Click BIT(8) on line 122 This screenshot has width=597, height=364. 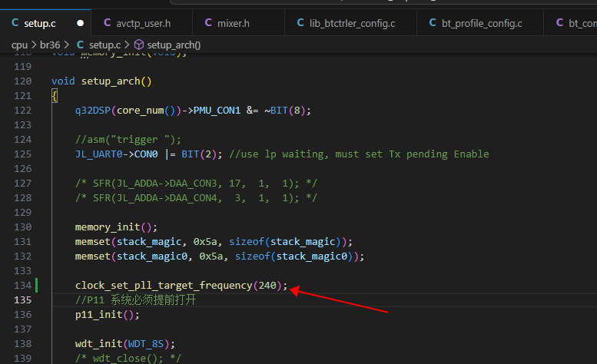click(x=288, y=111)
